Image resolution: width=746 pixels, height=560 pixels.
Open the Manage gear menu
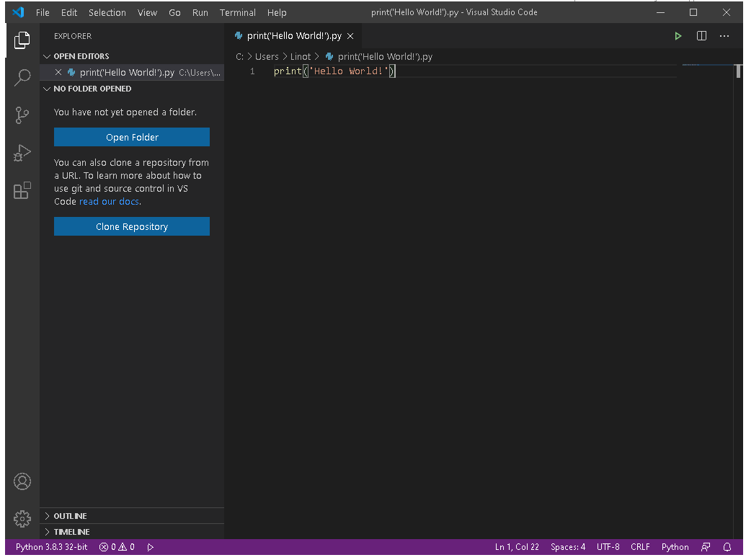[x=22, y=519]
